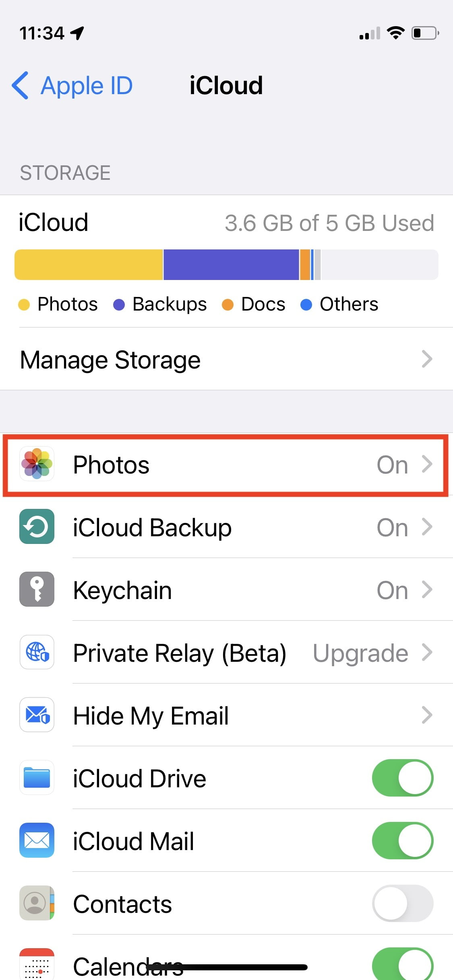Tap the Hide My Email envelope icon
This screenshot has height=980, width=453.
pyautogui.click(x=37, y=715)
